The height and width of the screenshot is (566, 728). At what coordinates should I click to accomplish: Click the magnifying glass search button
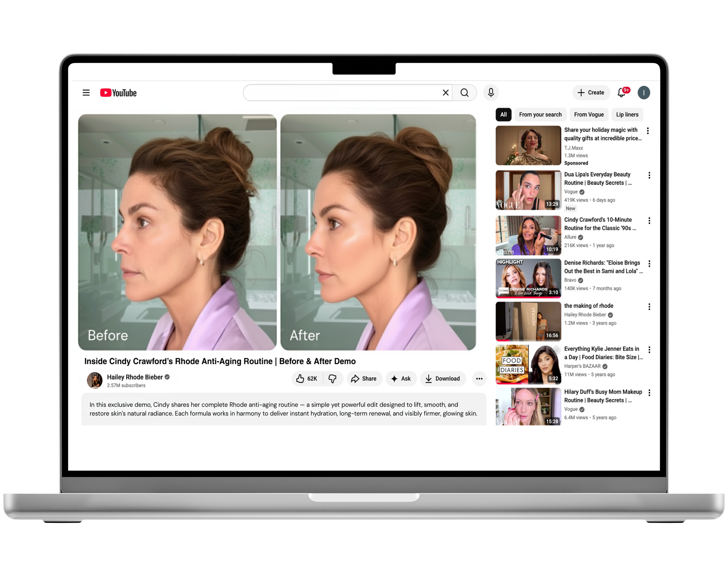[464, 93]
